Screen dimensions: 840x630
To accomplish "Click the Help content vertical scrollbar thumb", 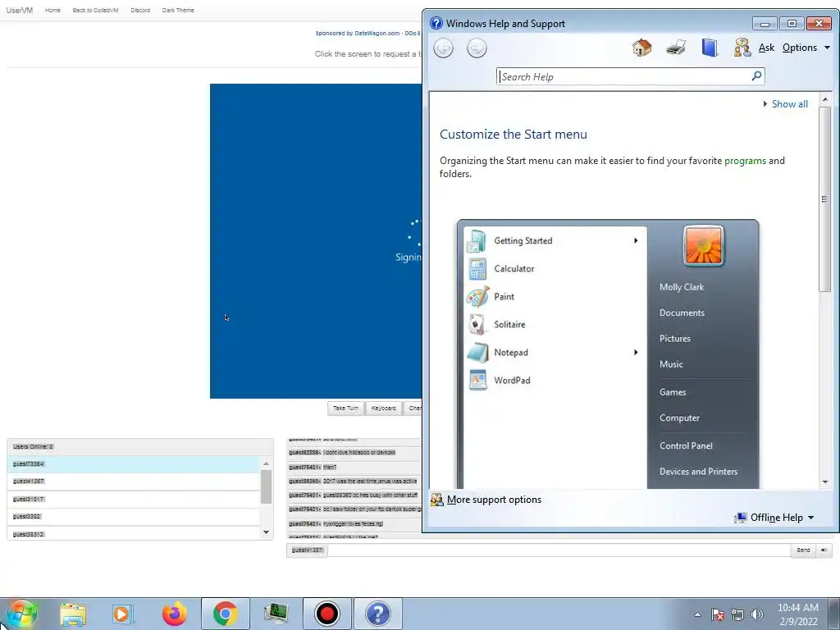I will [825, 199].
